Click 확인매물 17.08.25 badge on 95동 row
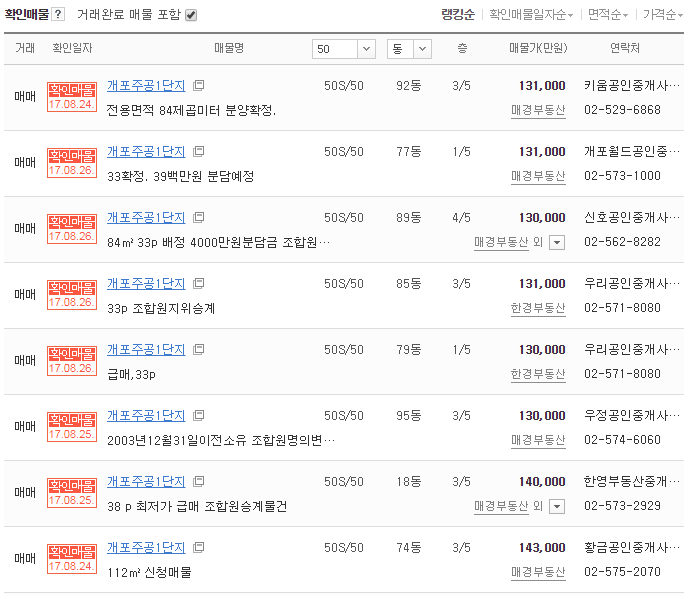This screenshot has width=691, height=595. 72,427
